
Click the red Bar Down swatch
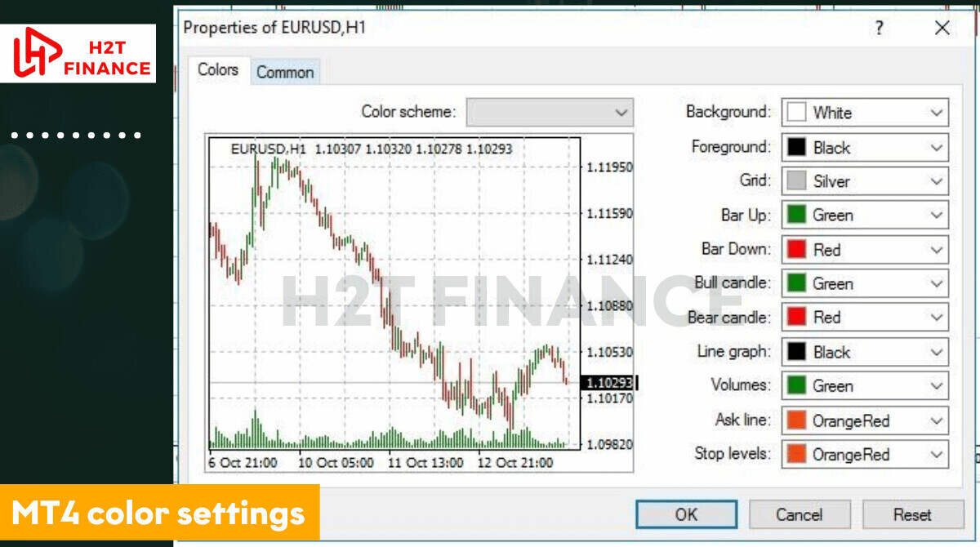coord(796,250)
